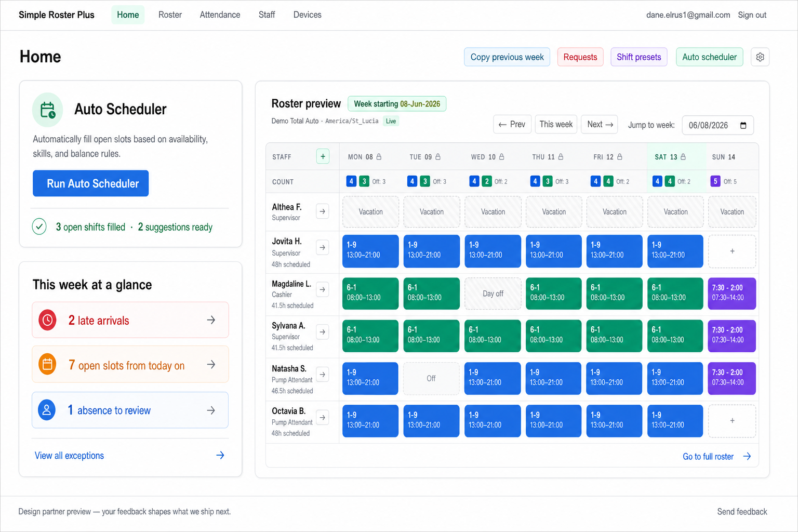The height and width of the screenshot is (532, 798).
Task: Open Auto scheduler button in header
Action: click(709, 57)
